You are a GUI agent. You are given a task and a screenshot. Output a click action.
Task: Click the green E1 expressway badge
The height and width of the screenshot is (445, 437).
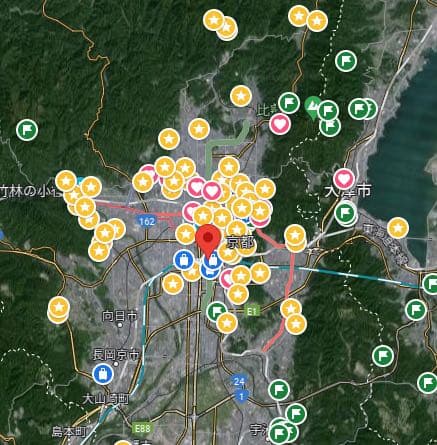point(252,311)
